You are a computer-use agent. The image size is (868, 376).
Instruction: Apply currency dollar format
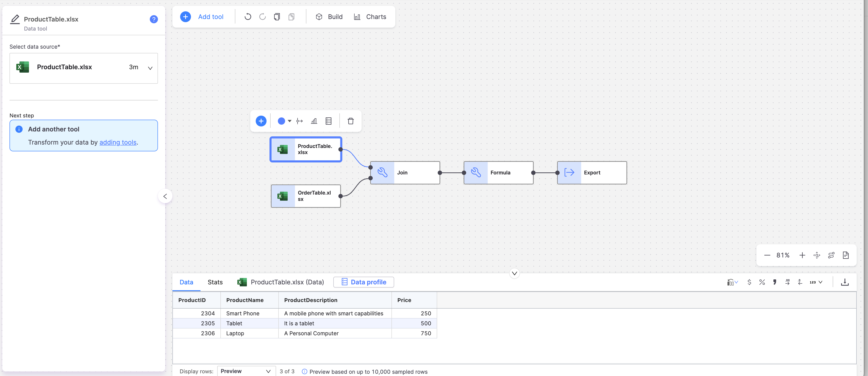pos(749,282)
